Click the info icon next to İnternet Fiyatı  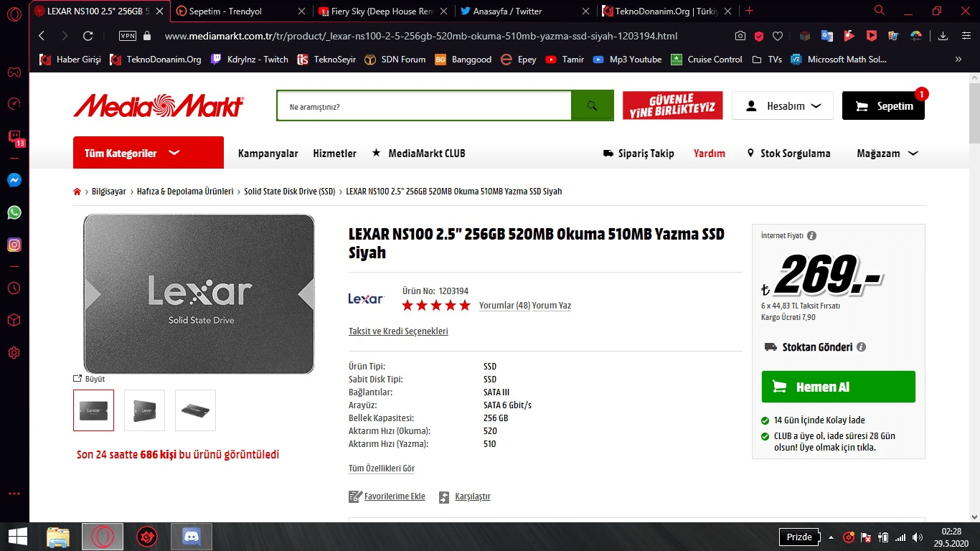[x=812, y=235]
